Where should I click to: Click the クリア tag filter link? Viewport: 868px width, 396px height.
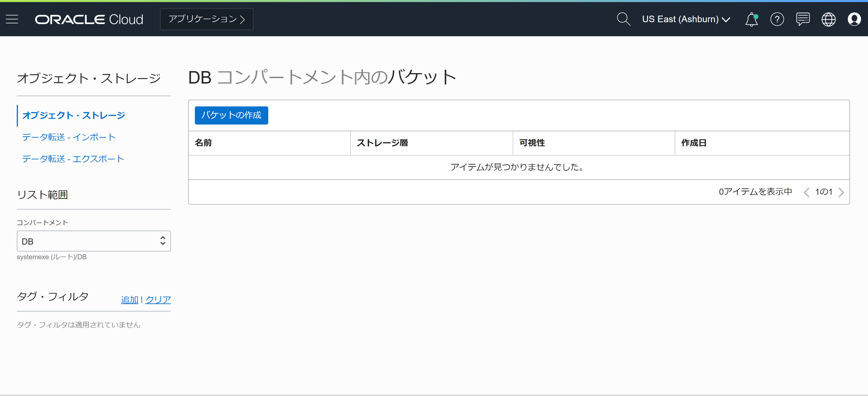(x=158, y=299)
